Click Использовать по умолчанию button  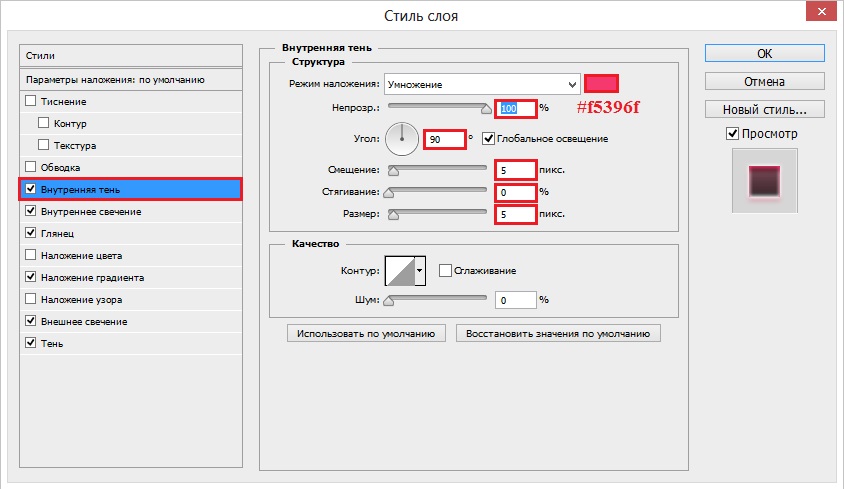(366, 333)
